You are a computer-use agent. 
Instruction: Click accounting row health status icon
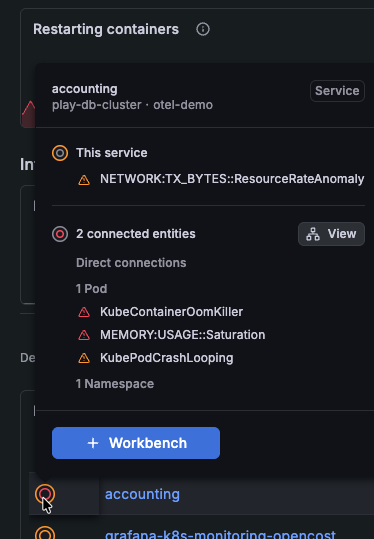(45, 494)
